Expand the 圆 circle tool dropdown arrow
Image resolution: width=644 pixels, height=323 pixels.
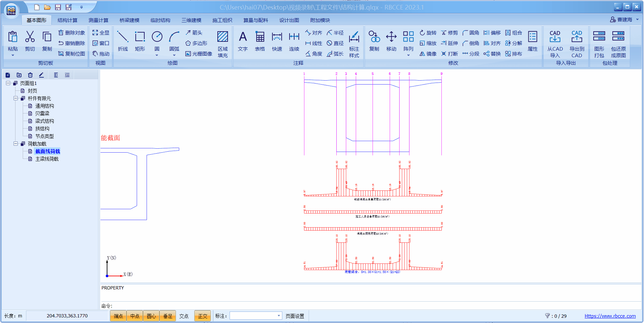tap(157, 55)
